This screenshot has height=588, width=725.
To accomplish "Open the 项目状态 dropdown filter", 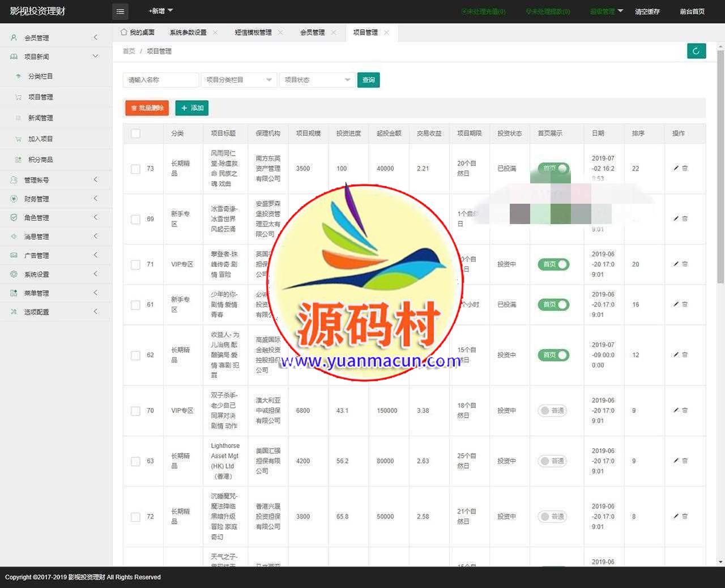I will pyautogui.click(x=317, y=80).
